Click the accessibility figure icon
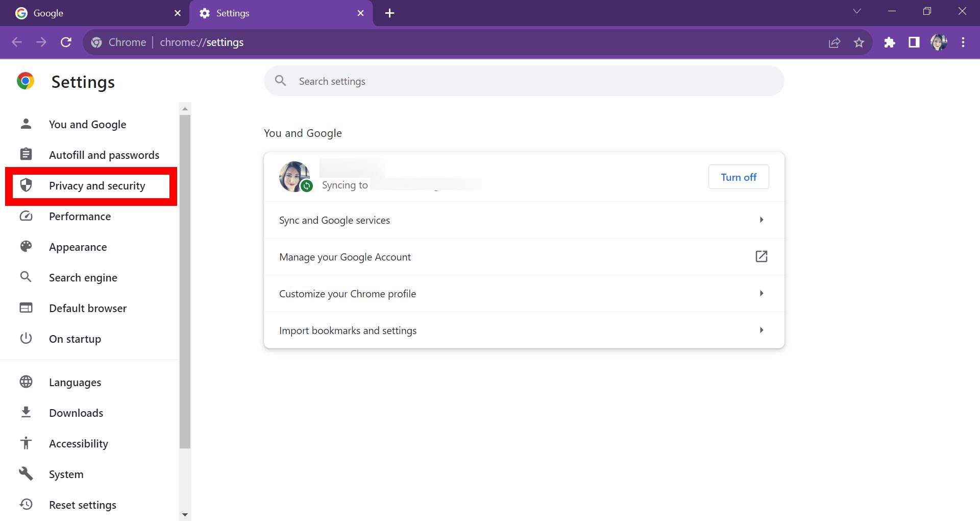This screenshot has width=980, height=521. pyautogui.click(x=26, y=443)
